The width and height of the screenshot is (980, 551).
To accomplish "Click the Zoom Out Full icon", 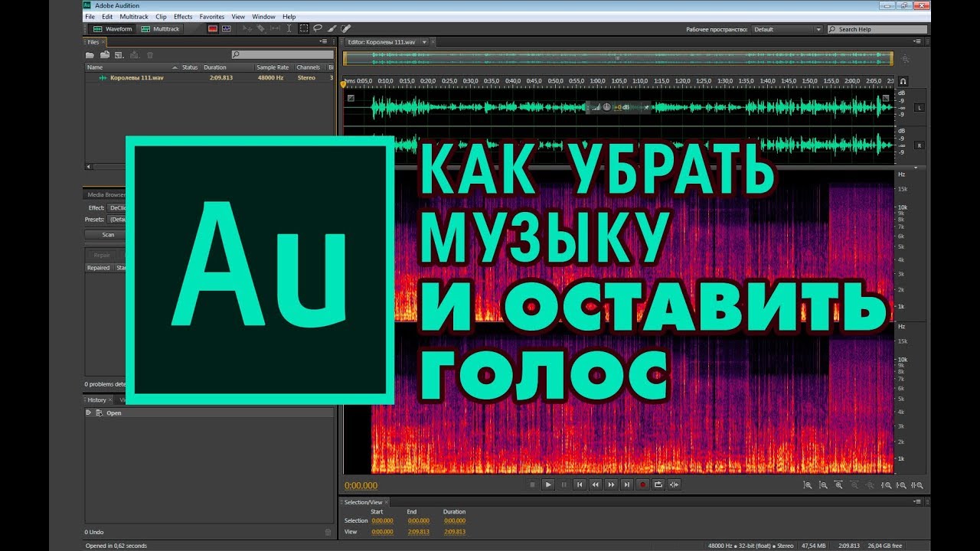I will click(871, 485).
